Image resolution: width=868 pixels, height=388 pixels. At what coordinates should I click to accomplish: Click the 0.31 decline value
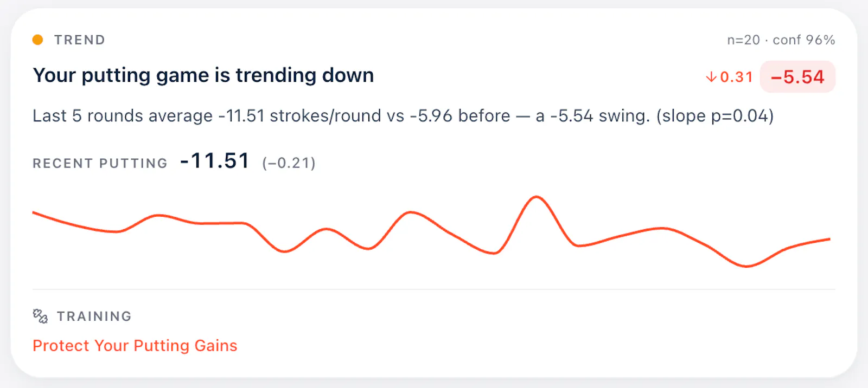tap(736, 77)
